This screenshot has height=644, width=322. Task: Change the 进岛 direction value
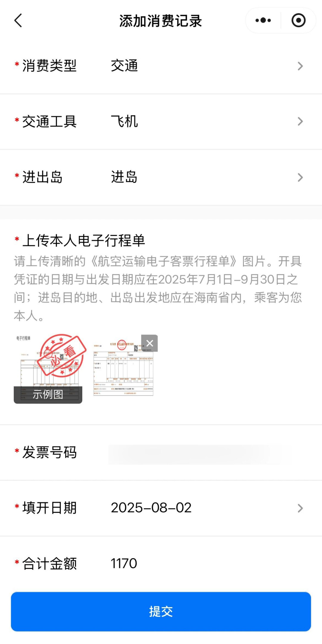point(124,177)
